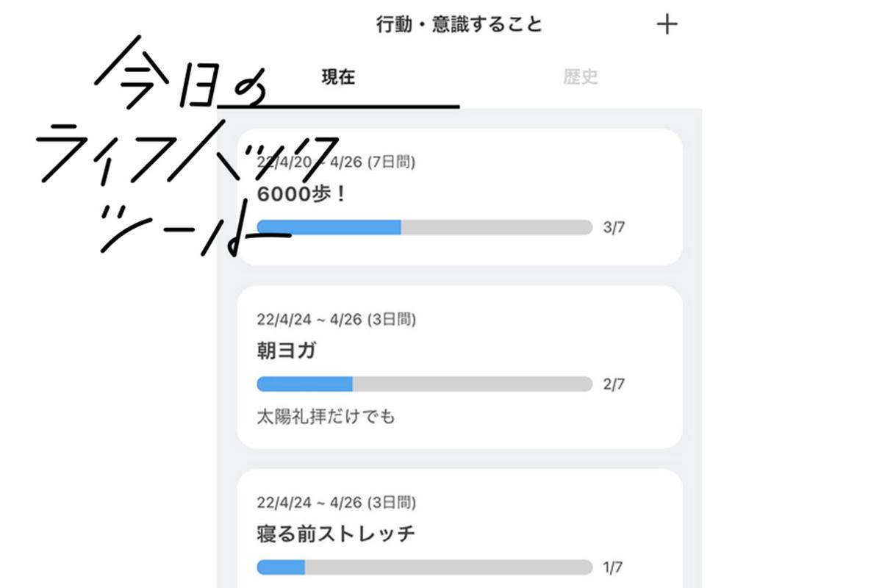Click the 朝ヨガ title text

point(287,351)
